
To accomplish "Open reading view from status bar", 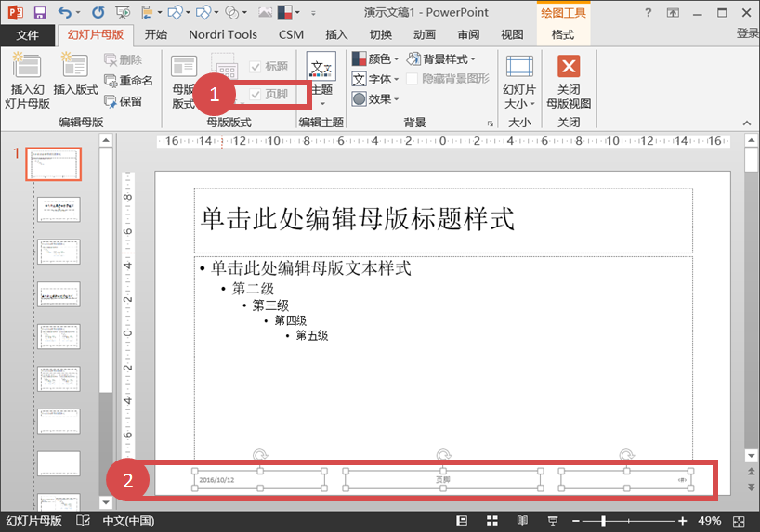I will (521, 520).
